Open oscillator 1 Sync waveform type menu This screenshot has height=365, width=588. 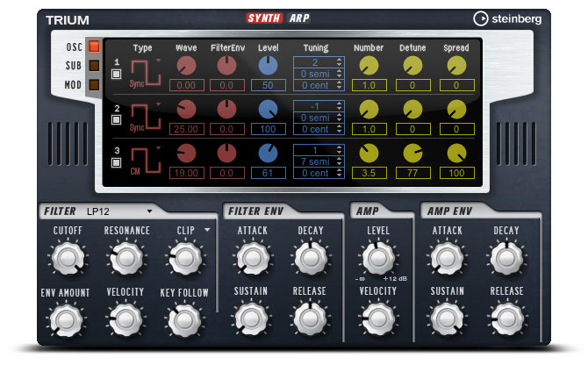[146, 73]
